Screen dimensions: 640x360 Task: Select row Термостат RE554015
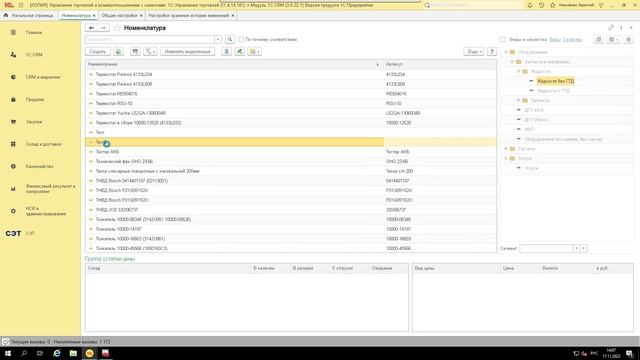pos(291,94)
